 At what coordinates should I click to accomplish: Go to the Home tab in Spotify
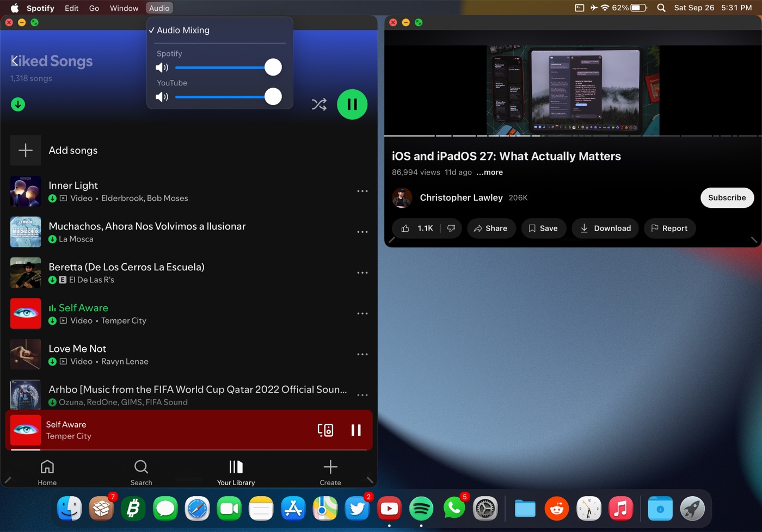47,472
